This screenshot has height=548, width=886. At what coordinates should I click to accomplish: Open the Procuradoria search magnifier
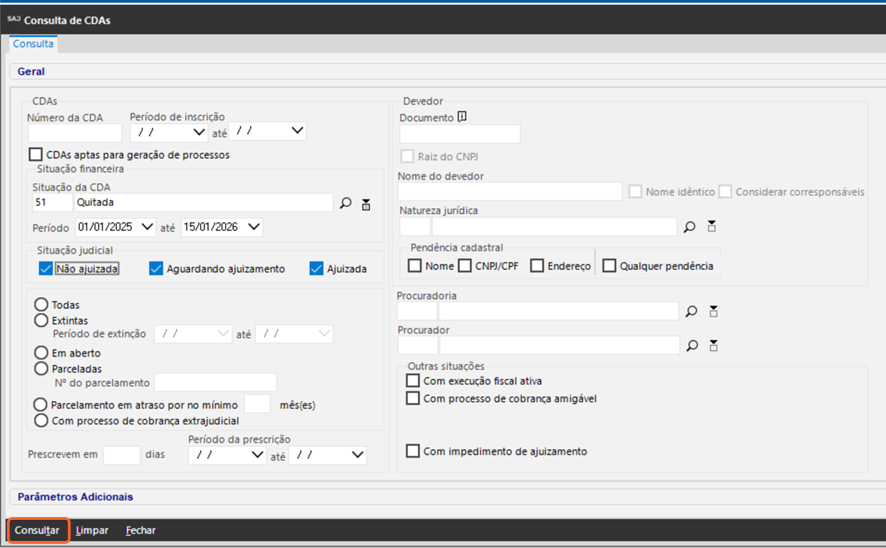tap(691, 312)
